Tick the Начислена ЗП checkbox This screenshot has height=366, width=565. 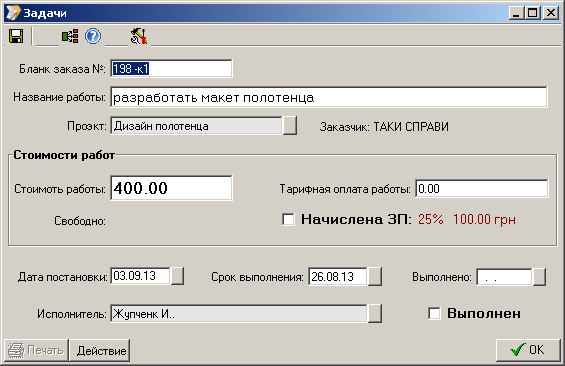pos(288,219)
